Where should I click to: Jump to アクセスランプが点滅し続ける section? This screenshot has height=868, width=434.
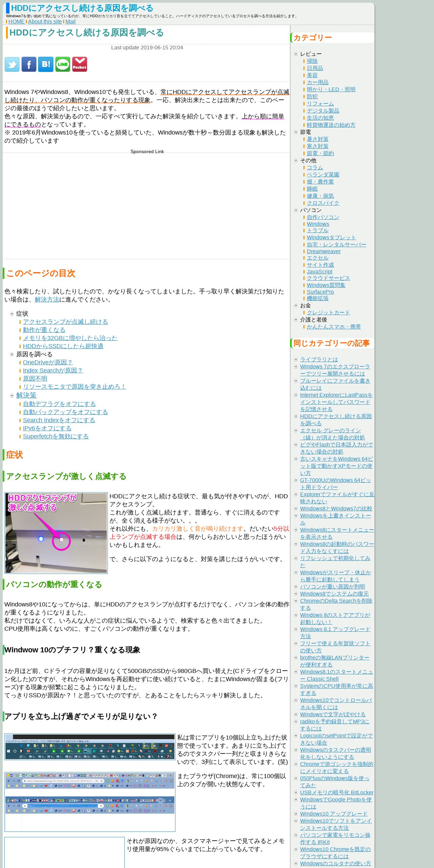click(x=66, y=322)
